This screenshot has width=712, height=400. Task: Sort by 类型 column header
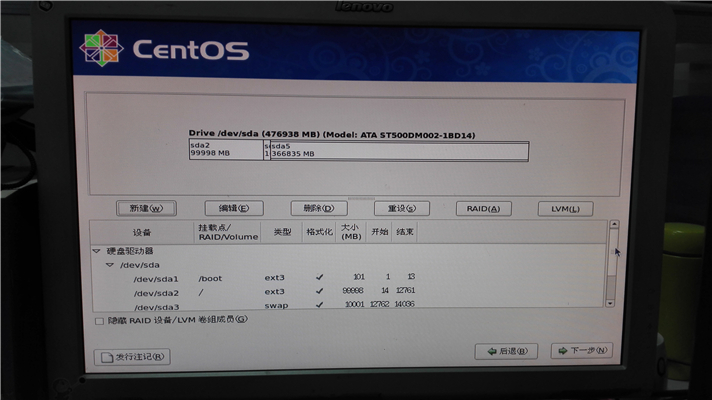(282, 232)
